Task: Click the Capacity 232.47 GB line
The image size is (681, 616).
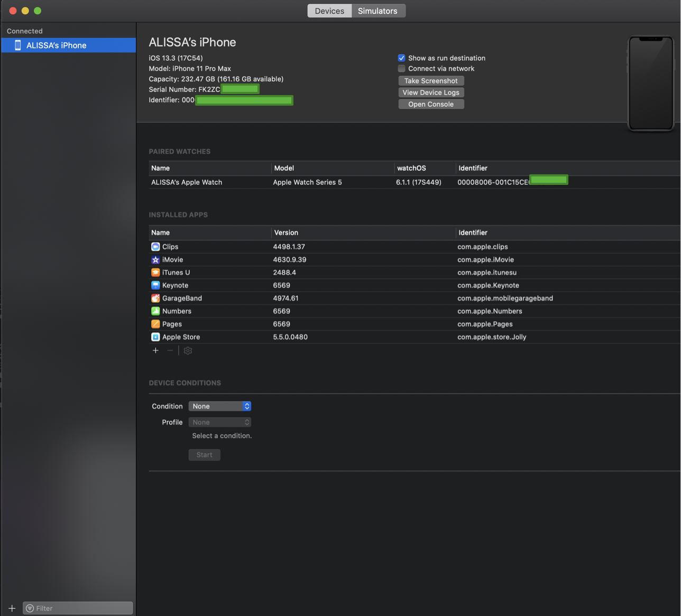Action: (216, 79)
